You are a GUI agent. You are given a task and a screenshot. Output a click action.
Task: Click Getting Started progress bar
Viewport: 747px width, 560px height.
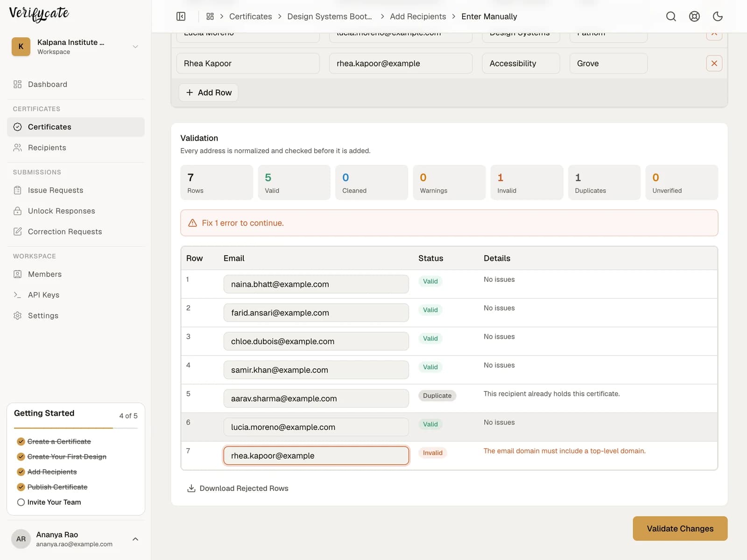click(x=76, y=428)
